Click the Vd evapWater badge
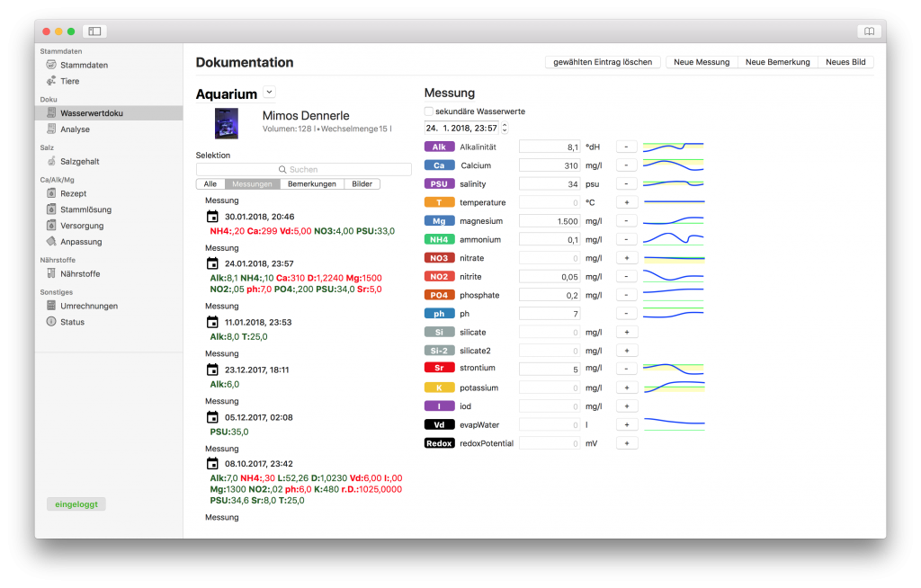Viewport: 921px width, 588px height. [439, 425]
